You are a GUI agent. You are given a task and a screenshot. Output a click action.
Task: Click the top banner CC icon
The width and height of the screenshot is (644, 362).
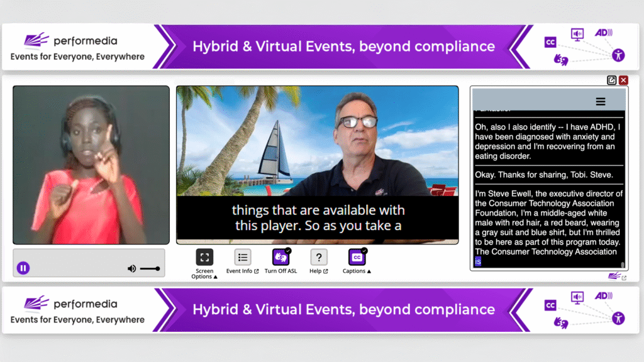(550, 42)
